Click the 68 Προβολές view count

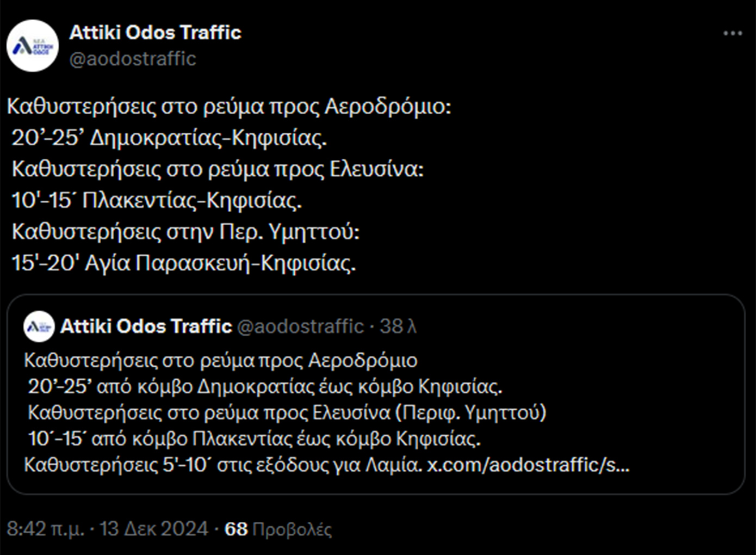(278, 529)
